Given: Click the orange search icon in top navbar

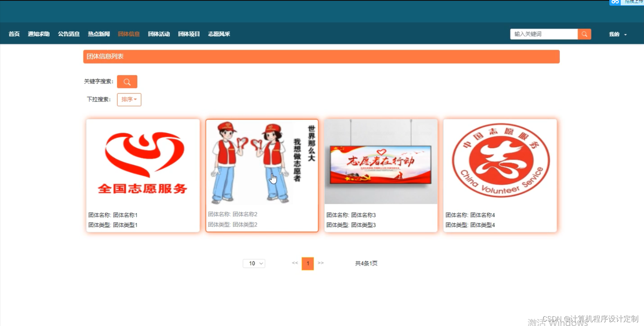Looking at the screenshot, I should click(584, 34).
